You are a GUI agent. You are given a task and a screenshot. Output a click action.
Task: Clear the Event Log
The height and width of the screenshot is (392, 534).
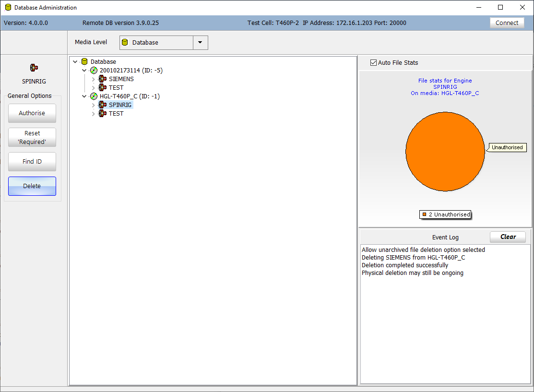[508, 237]
